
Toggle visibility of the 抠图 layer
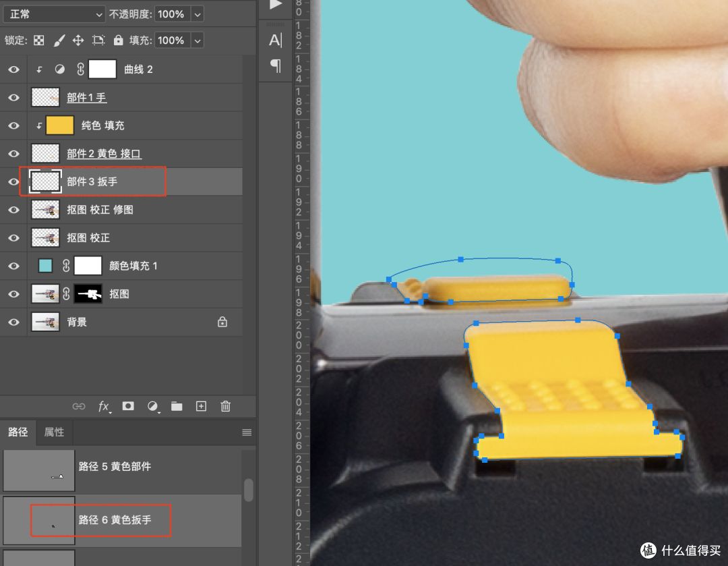[14, 293]
